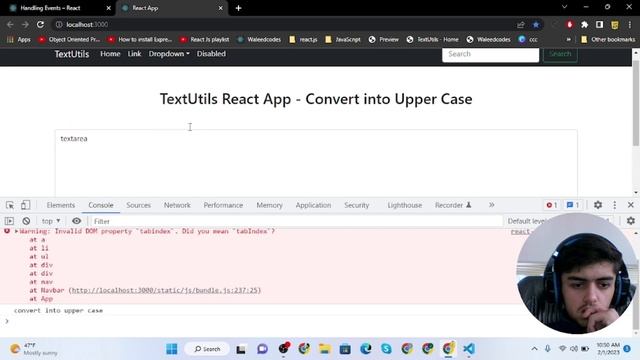Activate the DevTools inspect element picker
640x360 pixels.
[10, 205]
